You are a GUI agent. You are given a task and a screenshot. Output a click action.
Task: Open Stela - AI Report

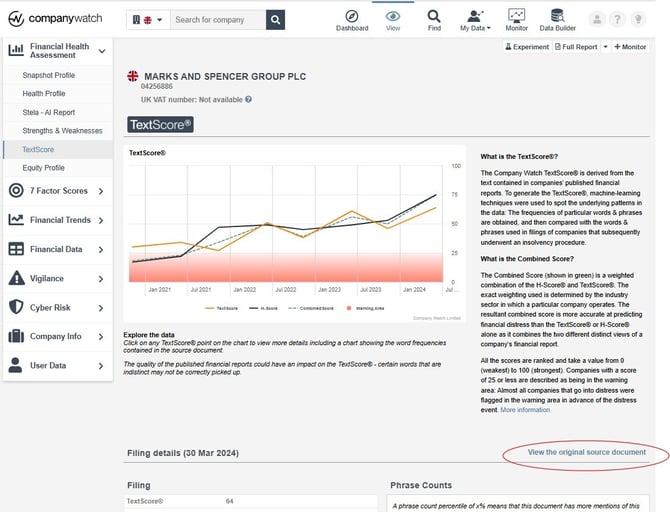click(x=49, y=112)
